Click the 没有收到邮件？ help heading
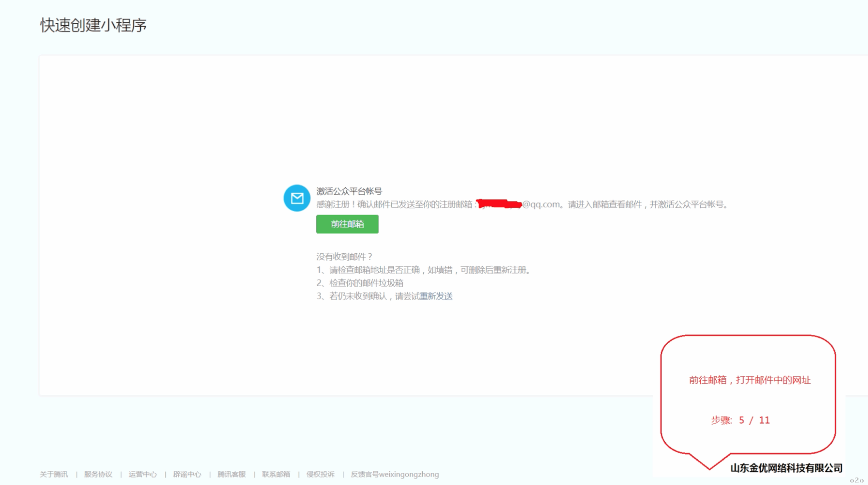The image size is (868, 485). 344,257
